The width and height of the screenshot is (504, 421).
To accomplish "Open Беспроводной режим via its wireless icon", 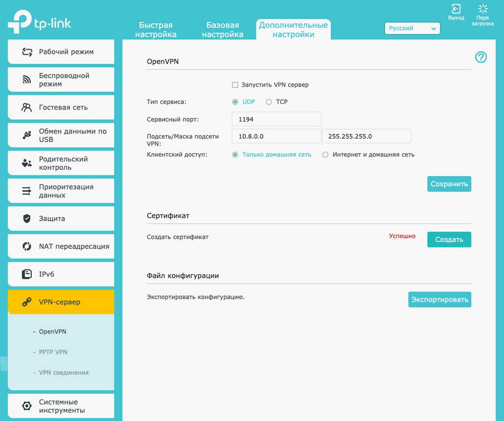I will tap(26, 80).
